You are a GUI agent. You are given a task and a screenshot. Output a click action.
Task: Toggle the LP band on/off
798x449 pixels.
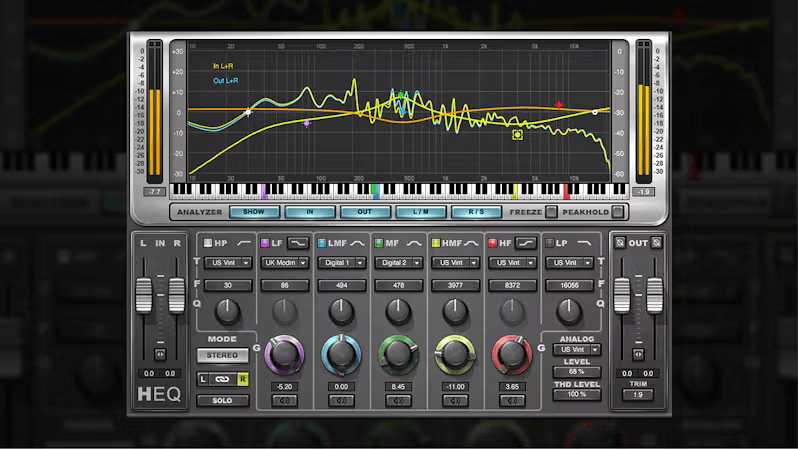(550, 243)
